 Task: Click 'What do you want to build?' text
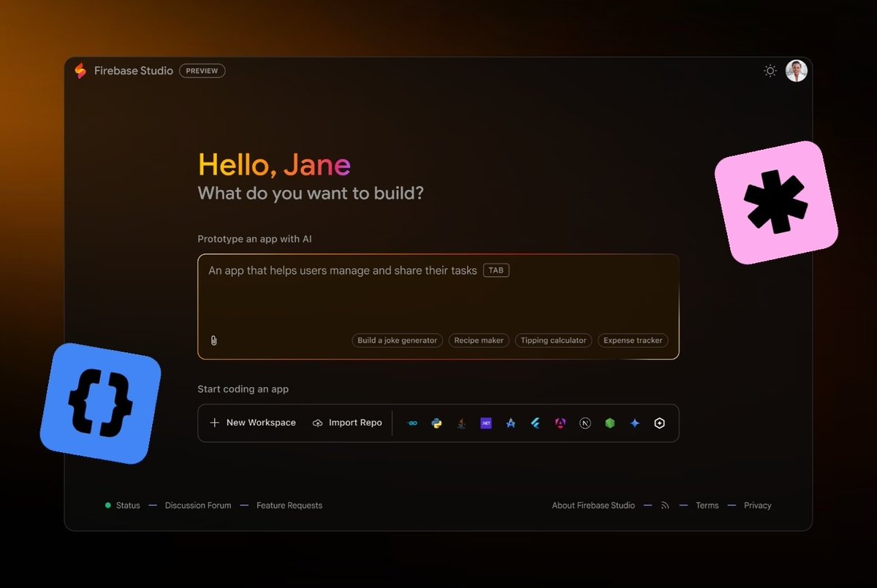pos(311,194)
